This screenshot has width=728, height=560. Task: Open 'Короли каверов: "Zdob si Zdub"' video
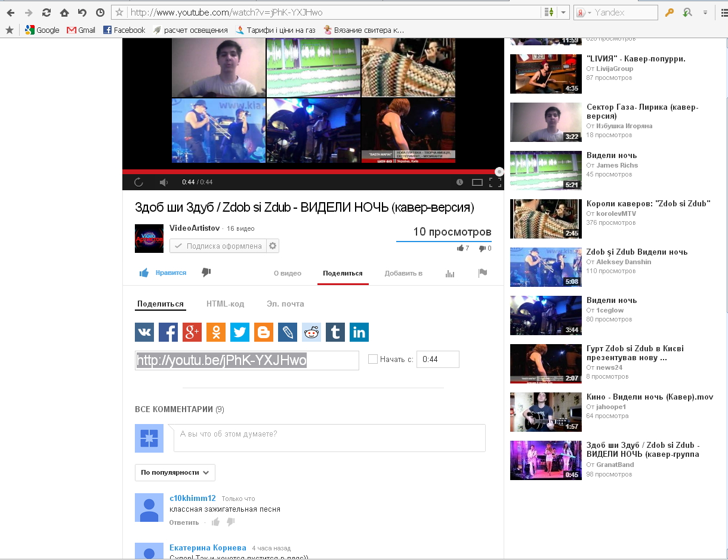(x=649, y=203)
